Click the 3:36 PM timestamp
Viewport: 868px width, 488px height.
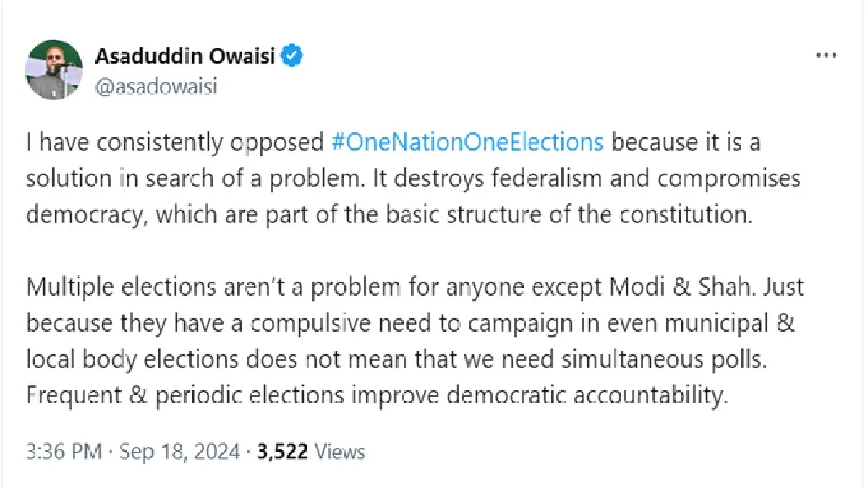point(63,453)
